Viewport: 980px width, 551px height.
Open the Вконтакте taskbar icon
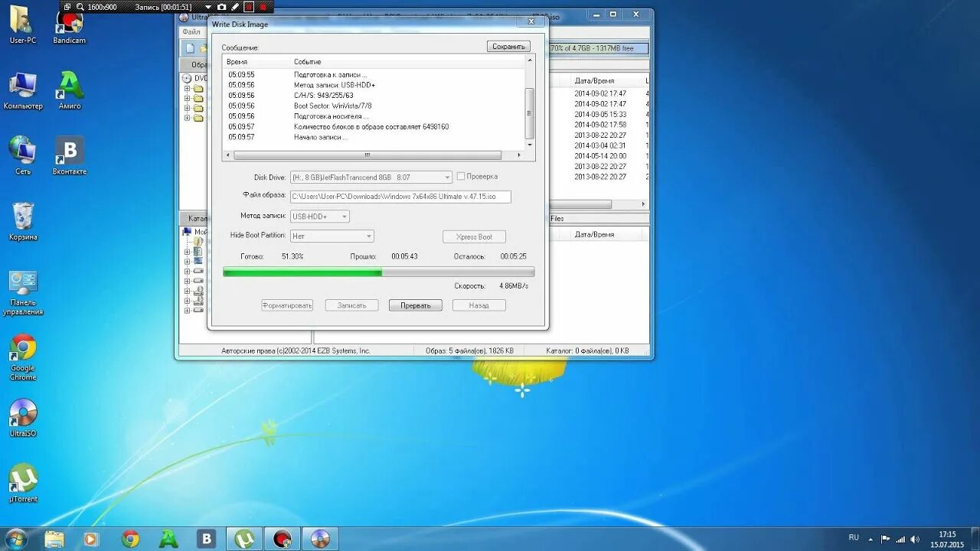click(206, 539)
